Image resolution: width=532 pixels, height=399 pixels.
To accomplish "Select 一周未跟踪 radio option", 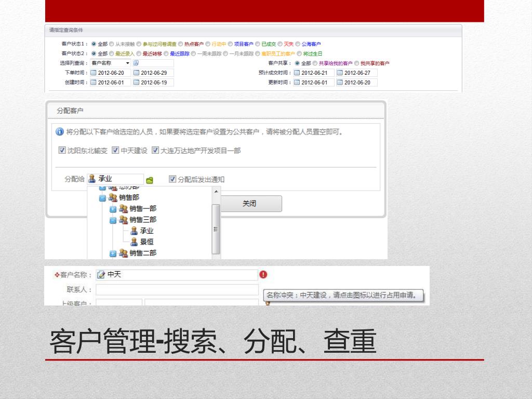I will [193, 54].
